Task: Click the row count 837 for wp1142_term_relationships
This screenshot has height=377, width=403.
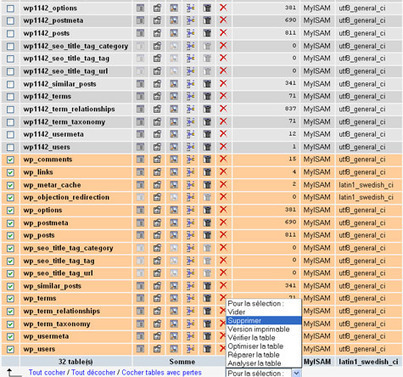Action: (291, 109)
